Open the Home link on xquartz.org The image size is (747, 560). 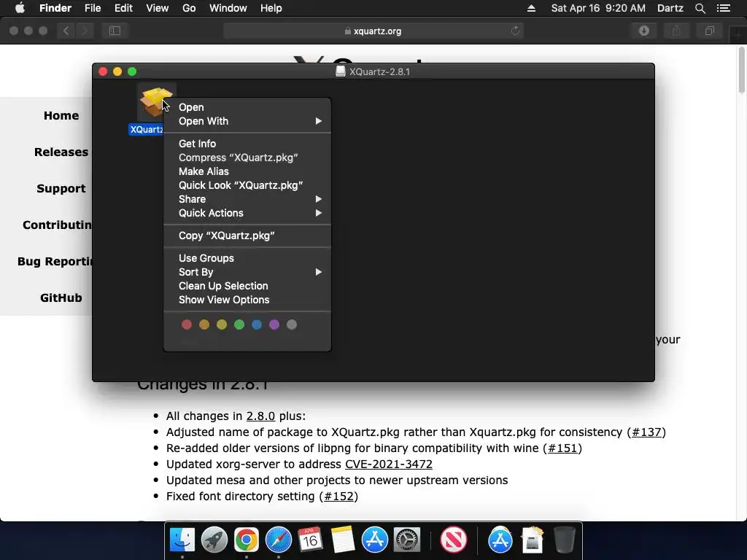tap(61, 116)
